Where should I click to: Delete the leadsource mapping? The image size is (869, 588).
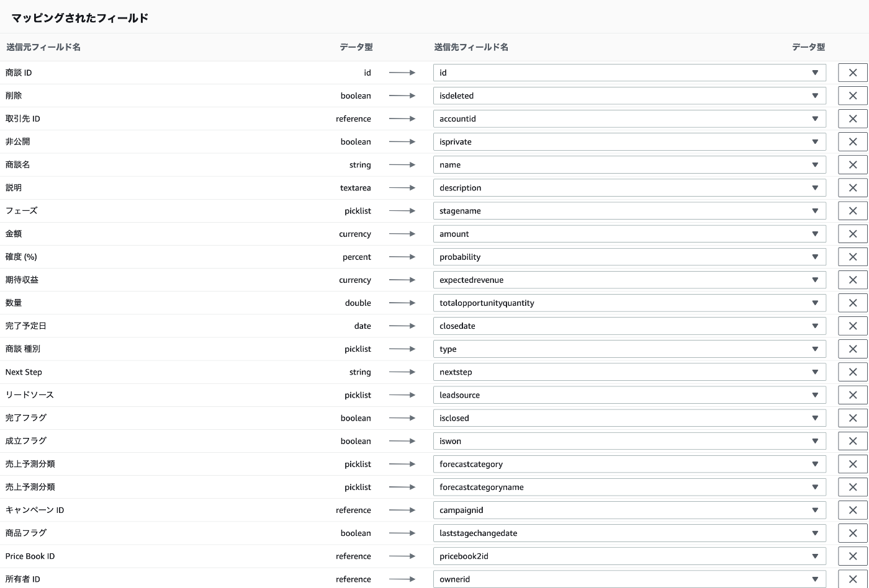(x=852, y=394)
